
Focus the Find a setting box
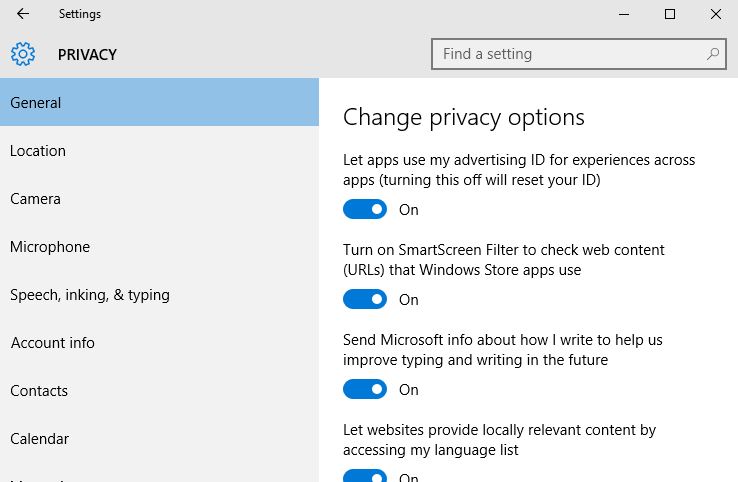coord(570,54)
